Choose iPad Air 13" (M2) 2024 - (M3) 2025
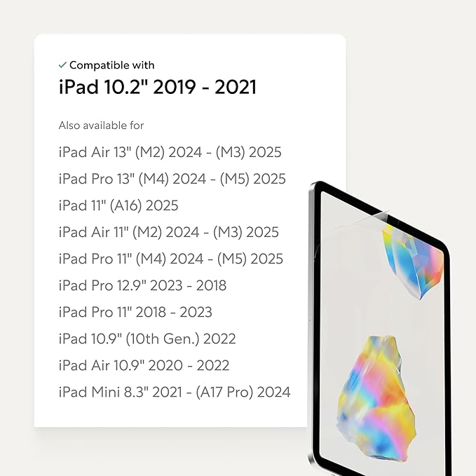 pyautogui.click(x=170, y=152)
